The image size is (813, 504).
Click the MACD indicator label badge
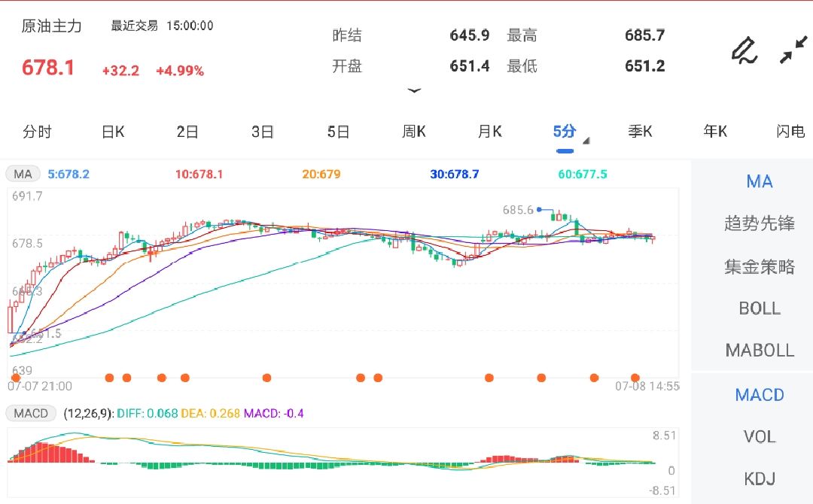click(31, 413)
